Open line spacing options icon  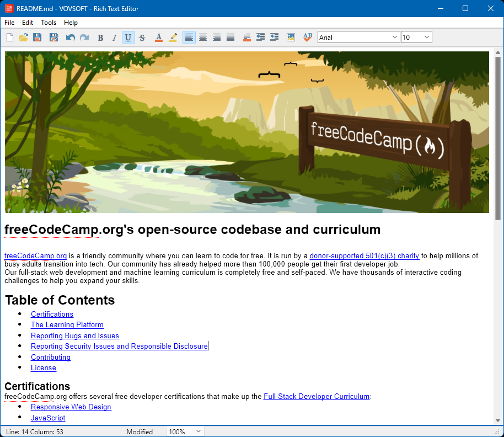click(x=247, y=38)
